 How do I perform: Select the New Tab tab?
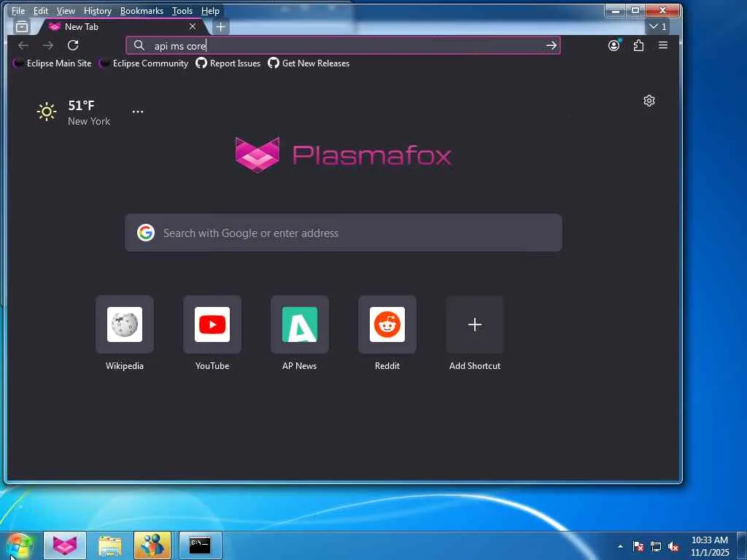coord(122,27)
